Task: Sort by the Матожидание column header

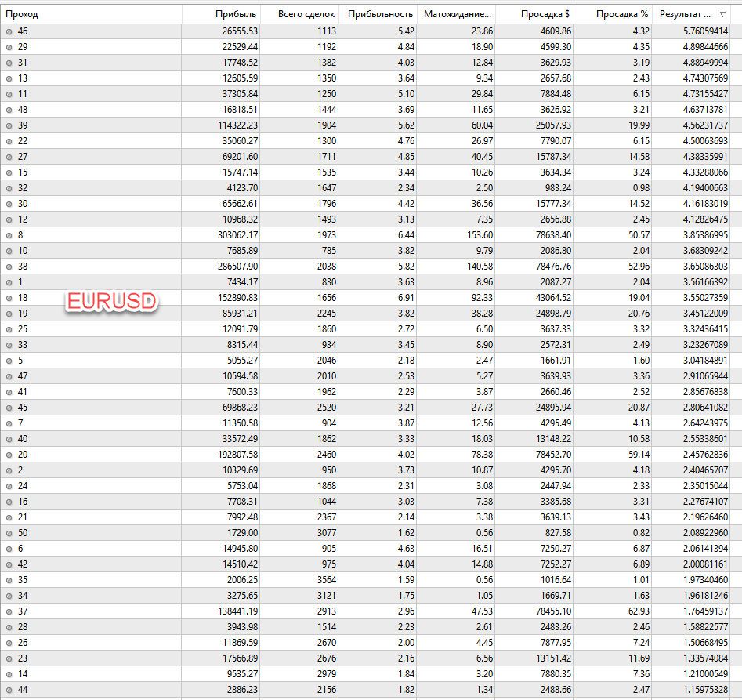Action: click(456, 14)
